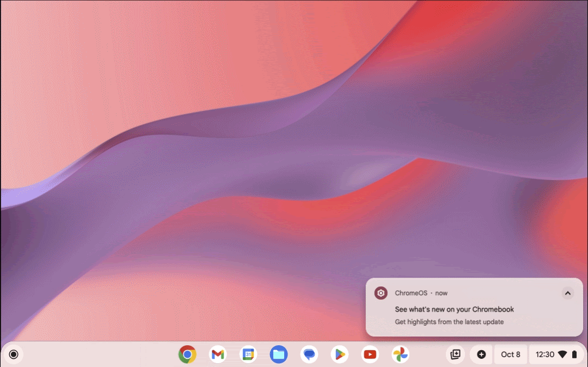Open the Oct 8 date view
Screen dimensions: 588x367
[510, 354]
